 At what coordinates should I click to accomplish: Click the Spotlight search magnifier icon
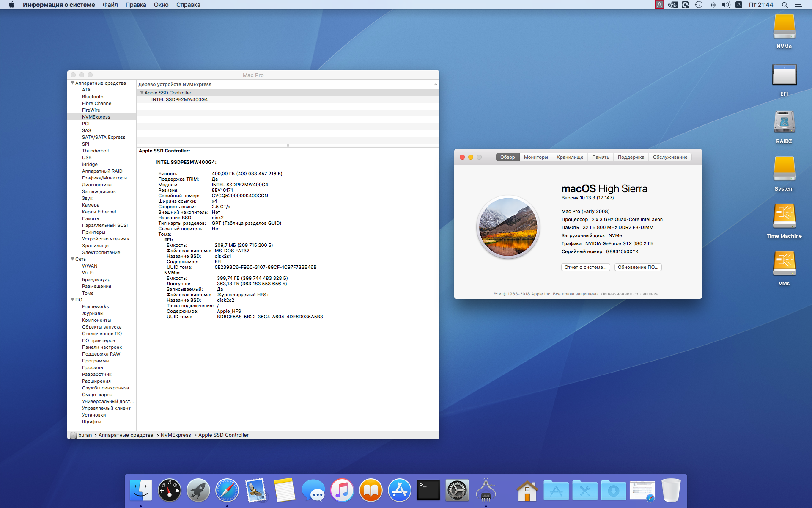point(785,5)
